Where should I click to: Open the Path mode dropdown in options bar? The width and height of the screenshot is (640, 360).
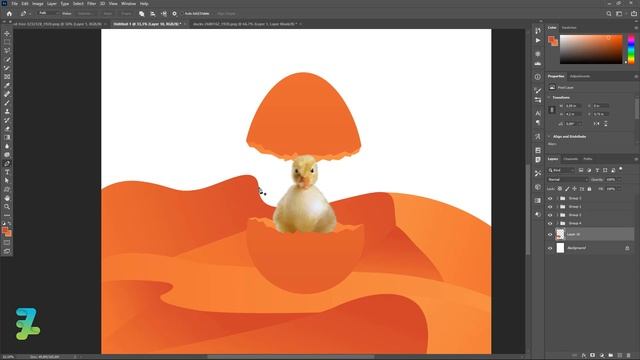pos(48,13)
